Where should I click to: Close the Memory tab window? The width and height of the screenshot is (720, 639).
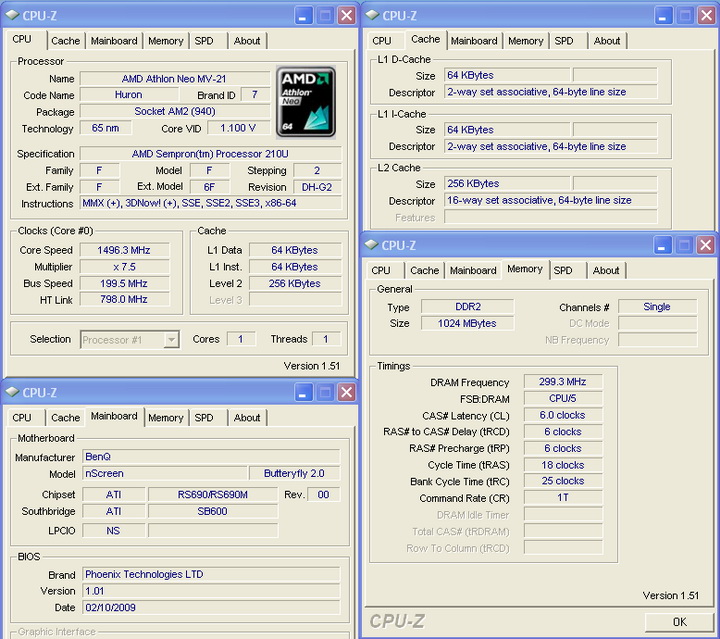[x=706, y=245]
